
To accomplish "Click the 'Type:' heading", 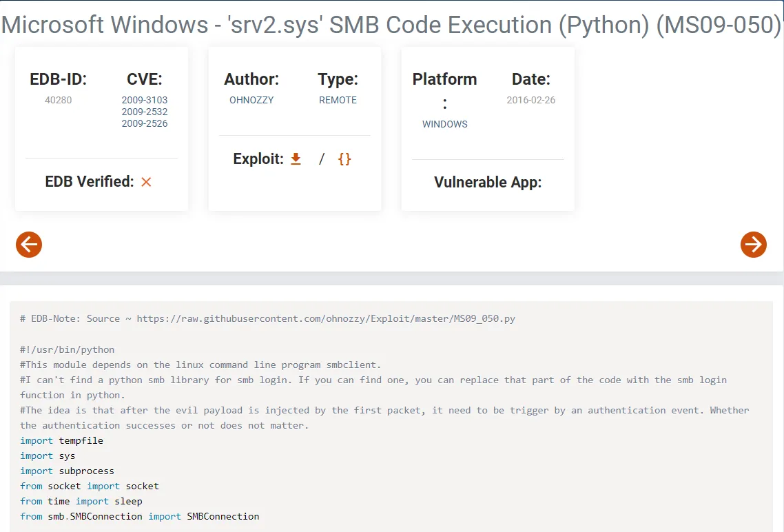I will tap(338, 79).
